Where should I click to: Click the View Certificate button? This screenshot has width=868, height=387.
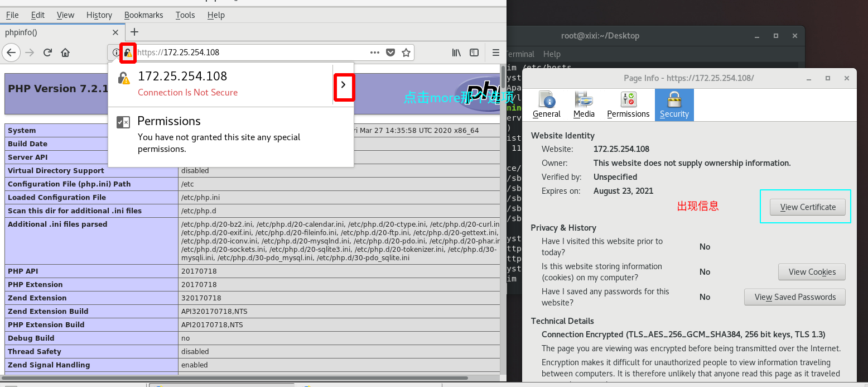click(x=808, y=207)
